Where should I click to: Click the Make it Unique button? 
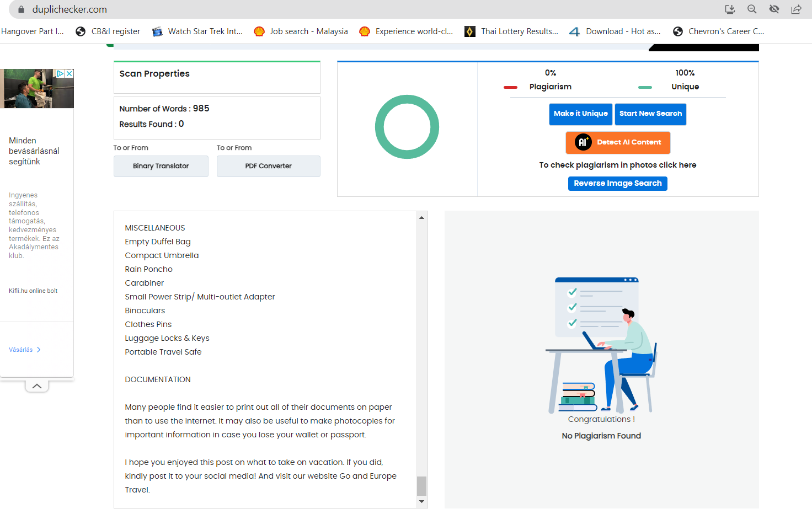click(x=581, y=114)
